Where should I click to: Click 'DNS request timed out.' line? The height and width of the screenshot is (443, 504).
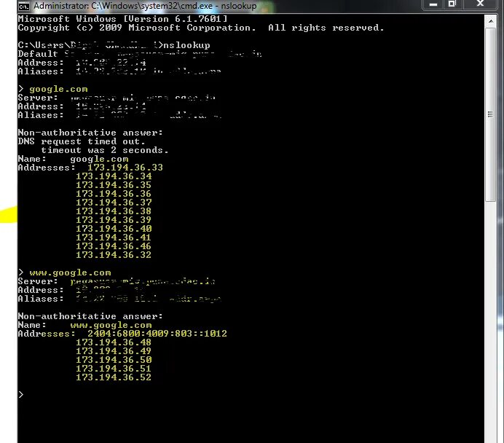(x=82, y=141)
